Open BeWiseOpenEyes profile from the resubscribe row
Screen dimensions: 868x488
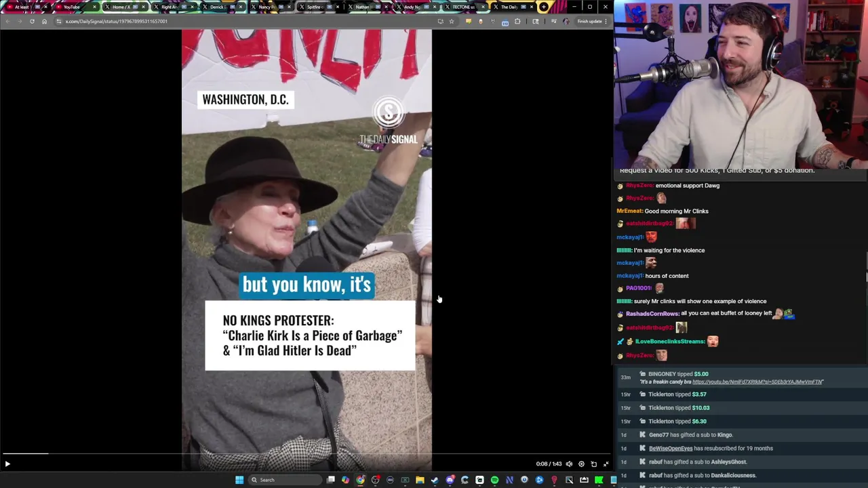(x=671, y=448)
